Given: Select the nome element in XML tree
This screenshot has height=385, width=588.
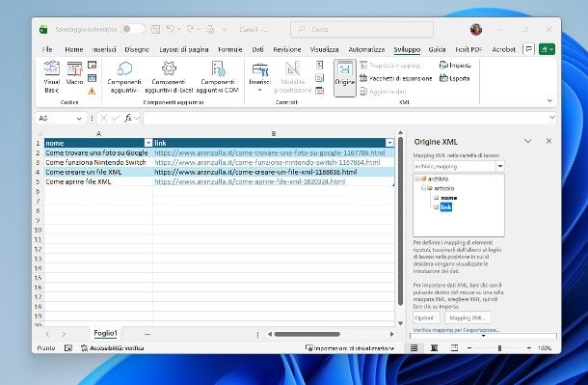Looking at the screenshot, I should point(449,198).
